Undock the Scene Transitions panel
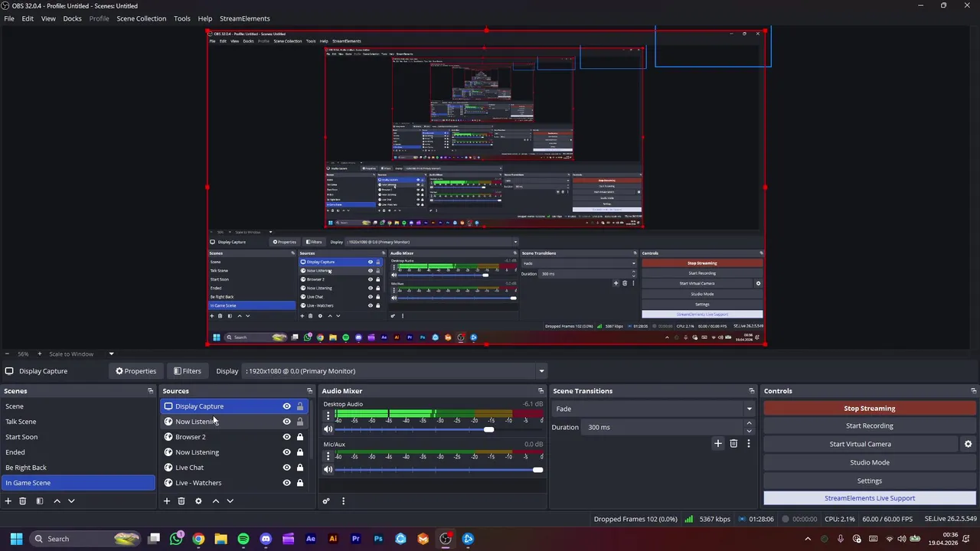Screen dimensions: 980x551 point(751,391)
